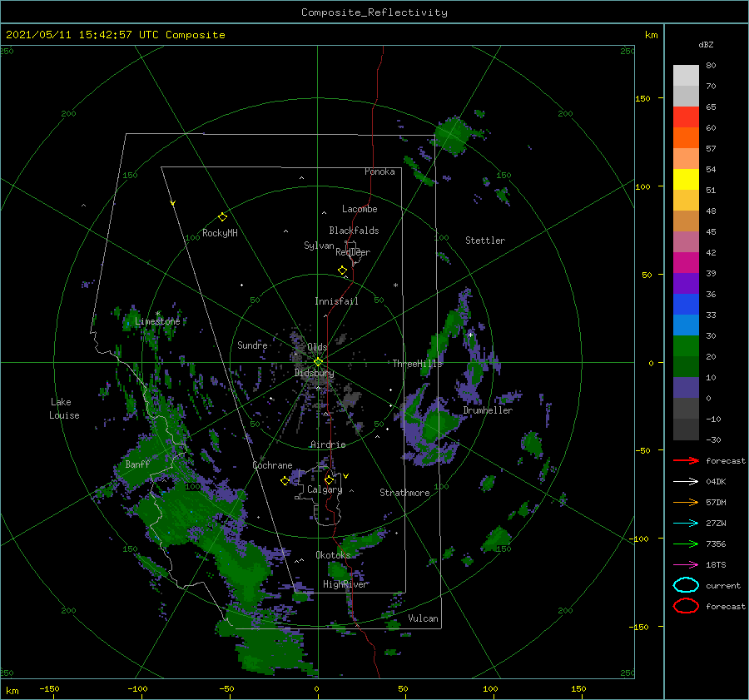
Task: Click the Didsbury town label
Action: 314,373
